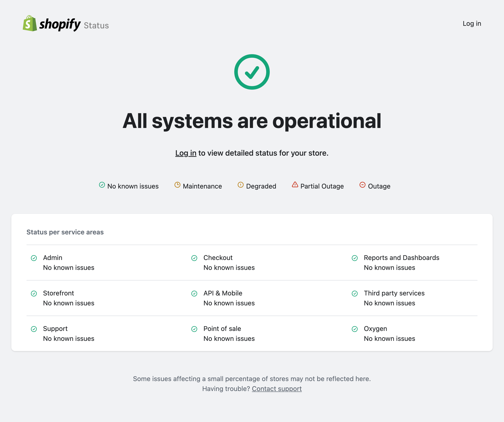Click Log in to view store status
The image size is (504, 422).
pyautogui.click(x=186, y=152)
